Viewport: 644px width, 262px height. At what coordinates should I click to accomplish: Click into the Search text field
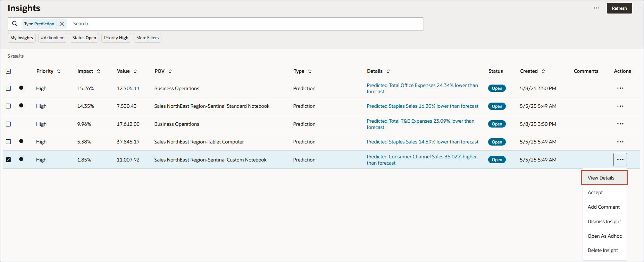(243, 24)
